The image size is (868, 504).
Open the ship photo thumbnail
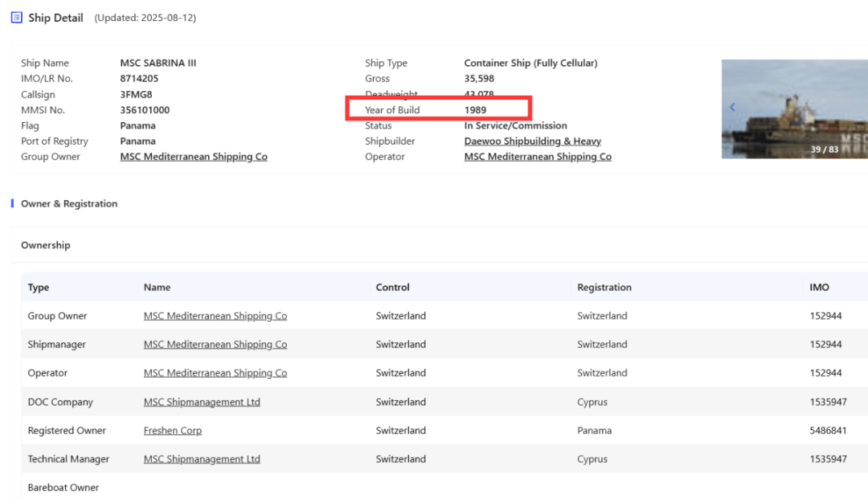(x=794, y=109)
